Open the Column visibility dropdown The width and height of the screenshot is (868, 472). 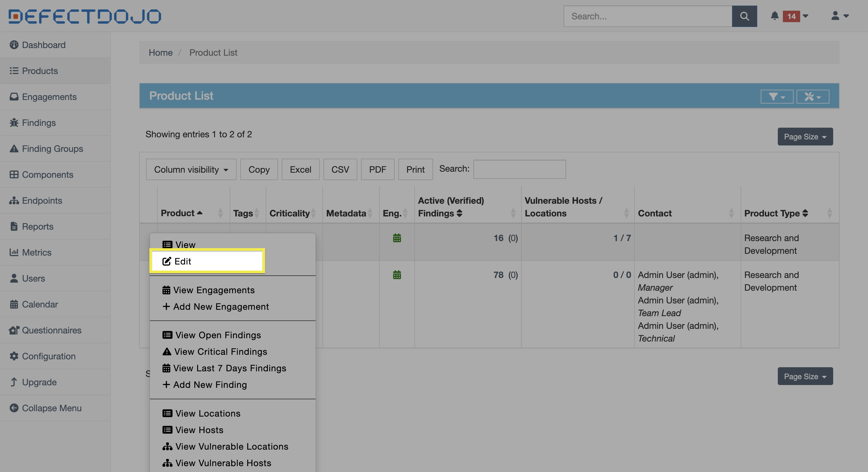pyautogui.click(x=191, y=169)
